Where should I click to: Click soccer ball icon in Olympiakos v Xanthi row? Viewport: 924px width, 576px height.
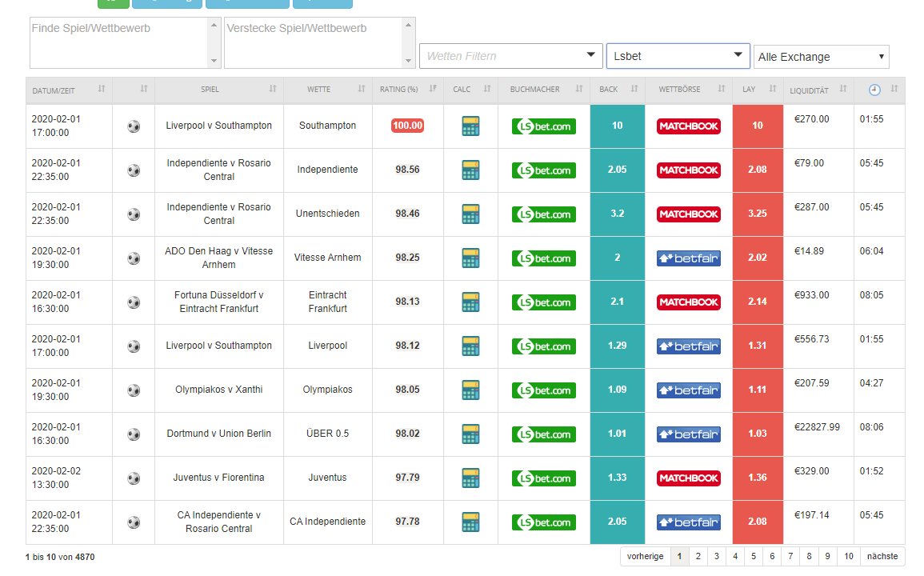(134, 390)
